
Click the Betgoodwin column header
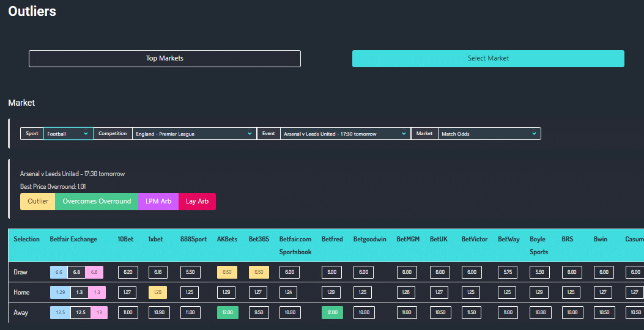(369, 240)
